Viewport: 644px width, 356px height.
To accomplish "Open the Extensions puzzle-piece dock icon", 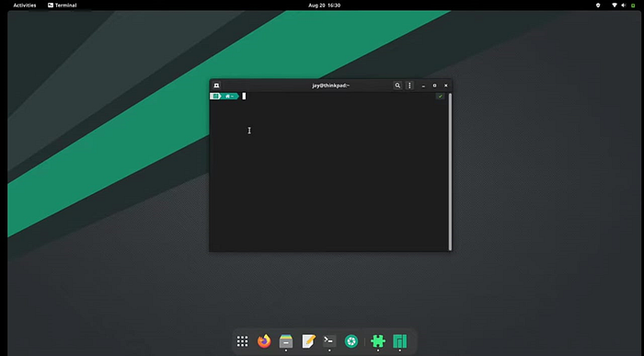I will [x=378, y=341].
